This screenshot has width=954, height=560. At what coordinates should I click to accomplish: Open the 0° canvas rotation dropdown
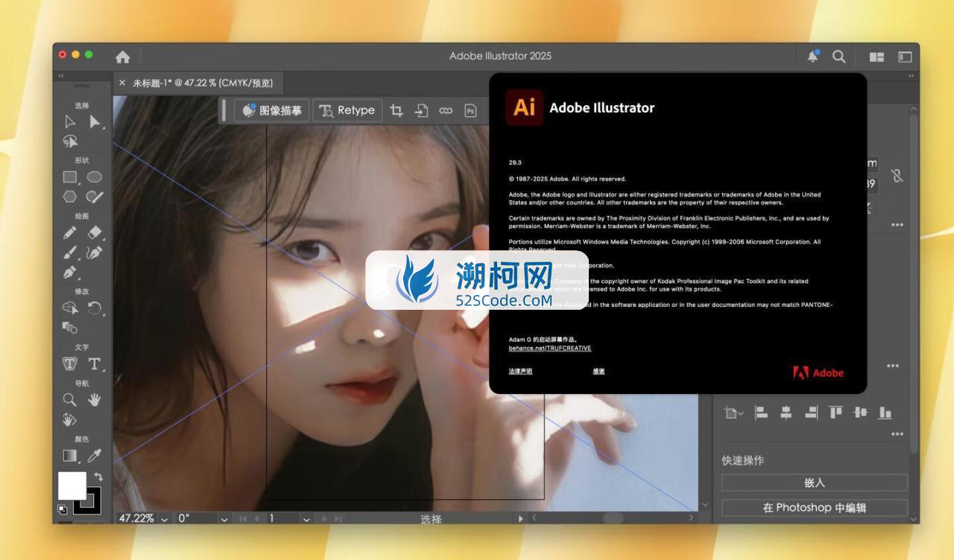click(225, 518)
